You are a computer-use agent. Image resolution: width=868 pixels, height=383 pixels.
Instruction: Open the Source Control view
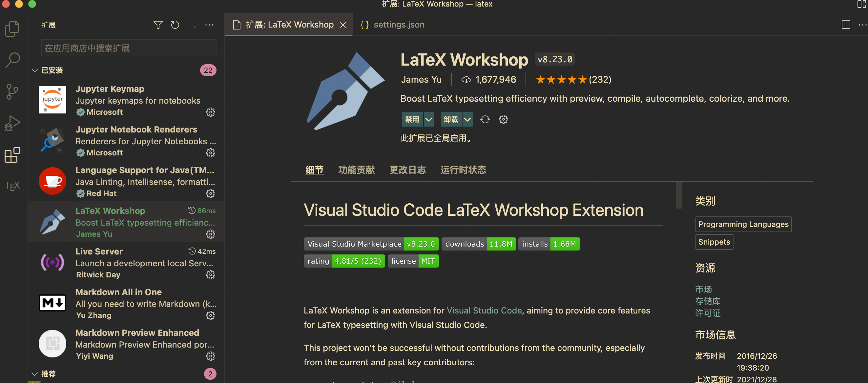[x=12, y=91]
